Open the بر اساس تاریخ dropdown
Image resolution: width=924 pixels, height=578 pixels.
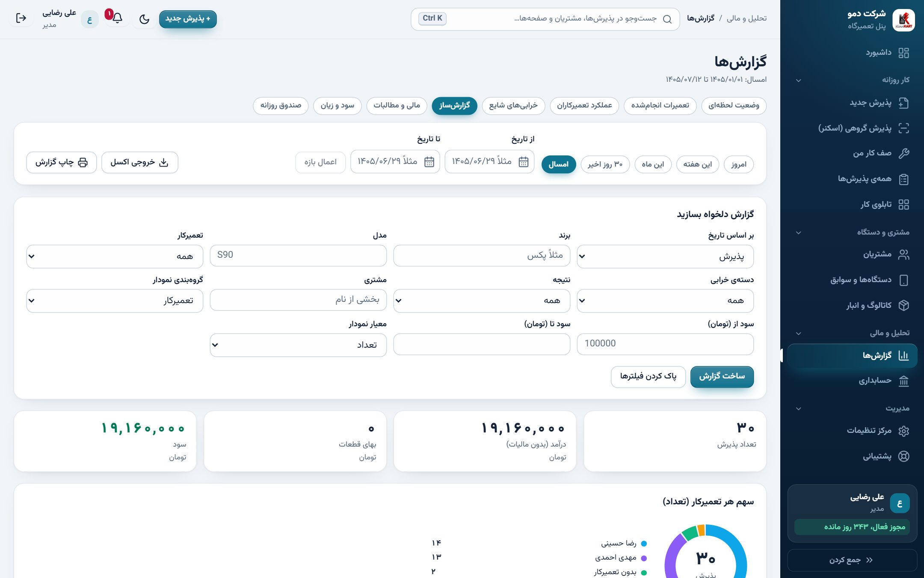coord(665,256)
